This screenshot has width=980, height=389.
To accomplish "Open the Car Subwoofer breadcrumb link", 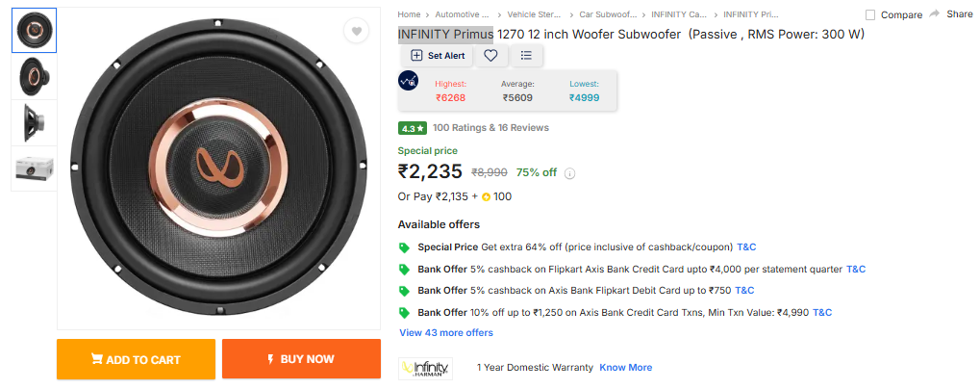I will point(607,15).
